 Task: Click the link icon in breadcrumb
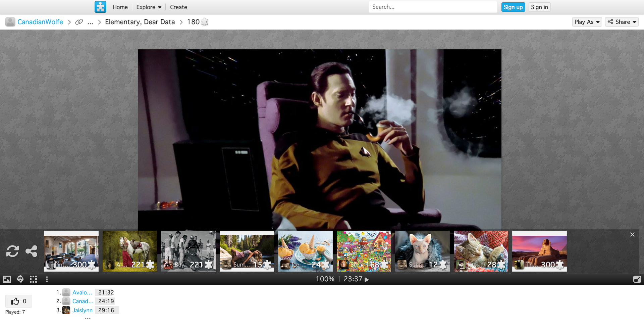pyautogui.click(x=79, y=22)
